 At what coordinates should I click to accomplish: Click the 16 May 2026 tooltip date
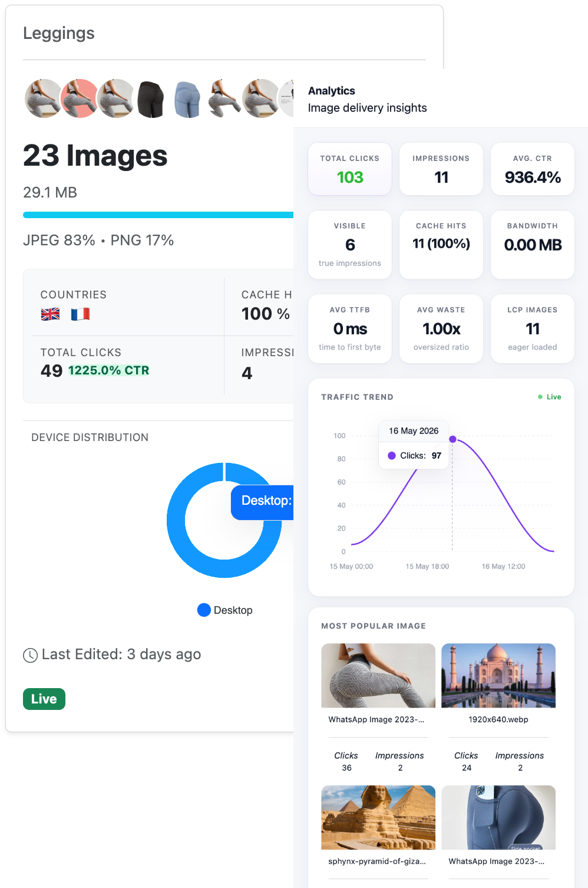(x=414, y=431)
